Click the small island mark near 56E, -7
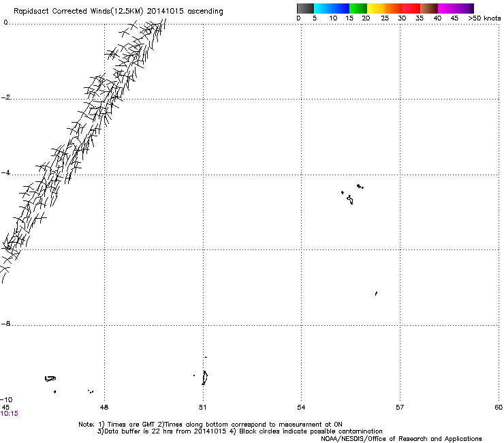Viewport: 504px width, 443px height. click(376, 294)
